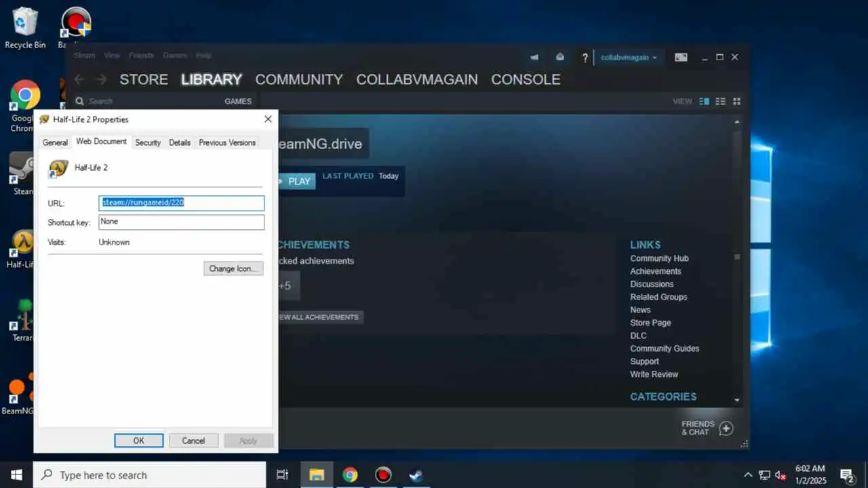Viewport: 868px width, 488px height.
Task: Click the muted volume tray icon
Action: [x=780, y=474]
